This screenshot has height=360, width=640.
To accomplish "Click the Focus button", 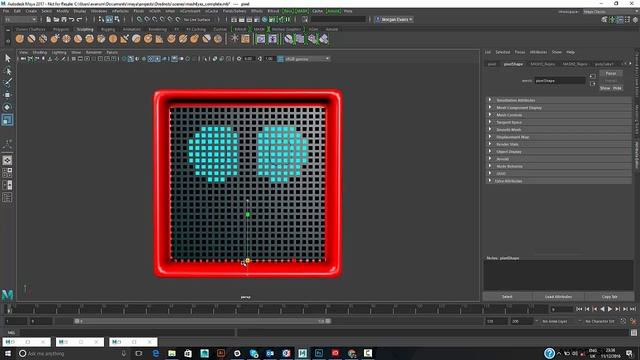I will click(611, 73).
